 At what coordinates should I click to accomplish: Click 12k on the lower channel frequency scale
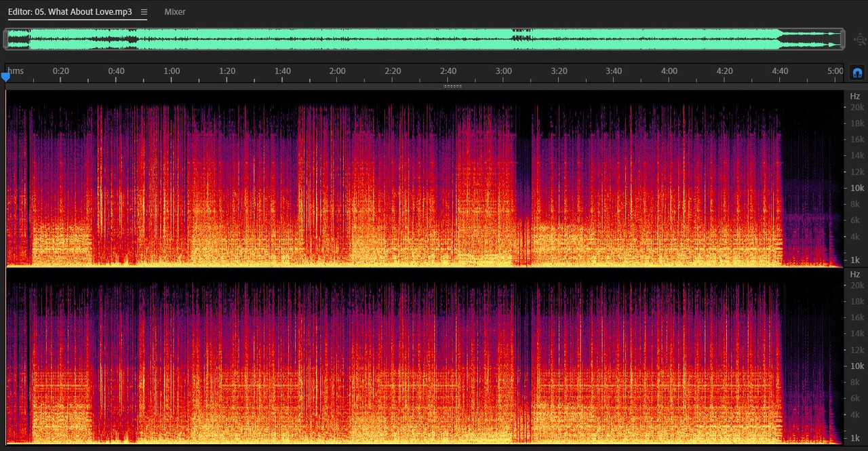[857, 349]
